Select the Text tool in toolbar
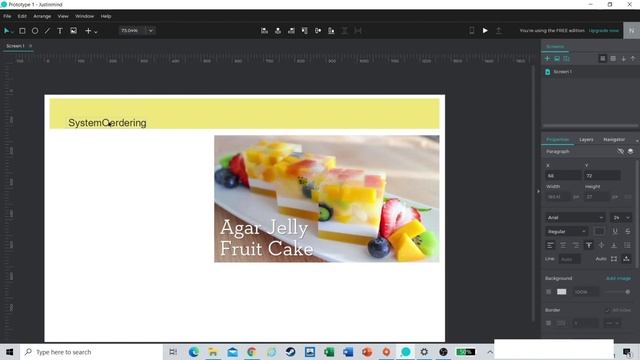The image size is (640, 360). click(x=60, y=31)
